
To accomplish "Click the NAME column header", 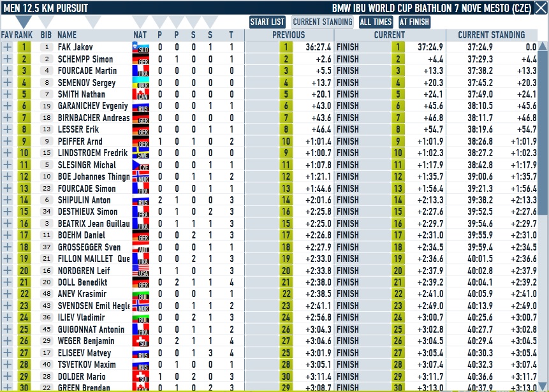I will (67, 35).
